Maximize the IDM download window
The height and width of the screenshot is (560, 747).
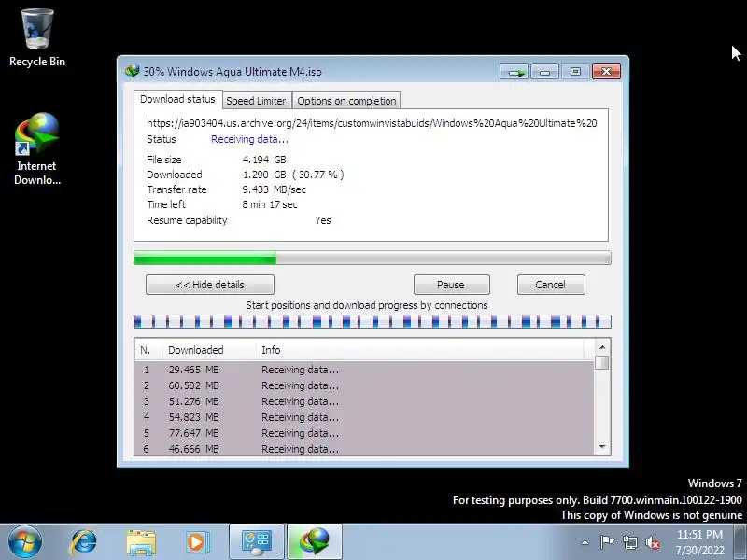coord(575,72)
